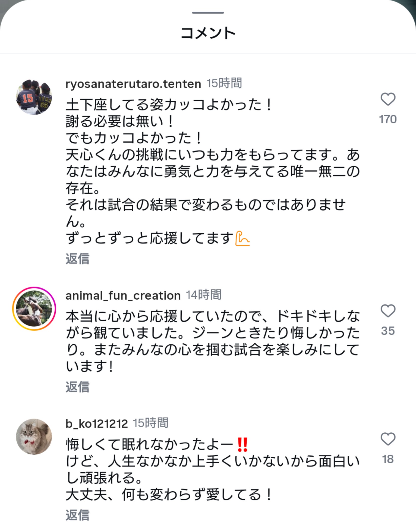Viewport: 416px width, 532px height.
Task: Tap the heart on animal_fun_creation's comment
Action: tap(388, 311)
